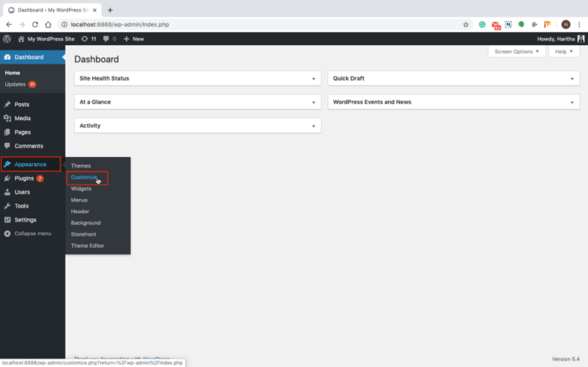The height and width of the screenshot is (367, 588).
Task: Select Widgets in Appearance submenu
Action: (x=81, y=189)
